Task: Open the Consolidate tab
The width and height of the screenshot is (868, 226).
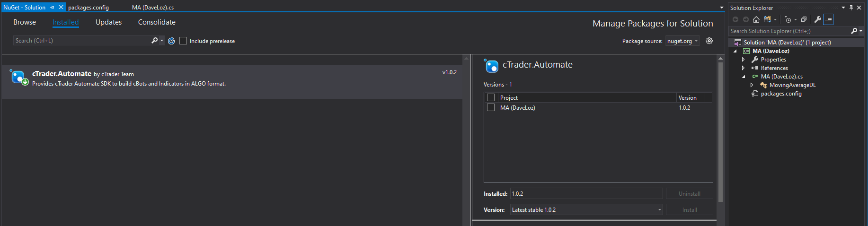Action: click(x=157, y=22)
